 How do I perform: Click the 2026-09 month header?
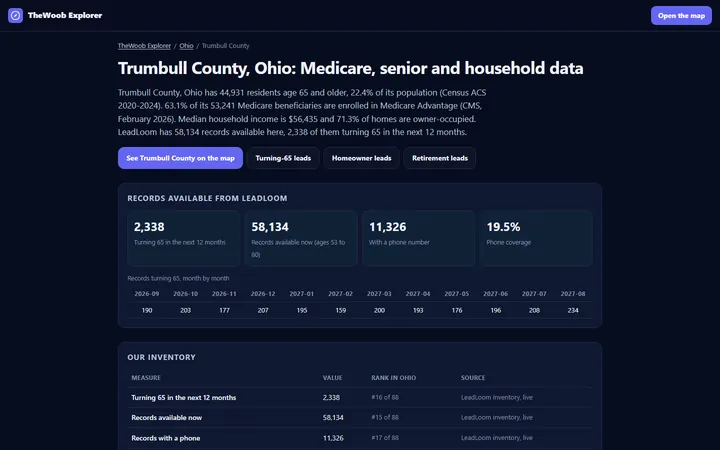click(x=147, y=294)
